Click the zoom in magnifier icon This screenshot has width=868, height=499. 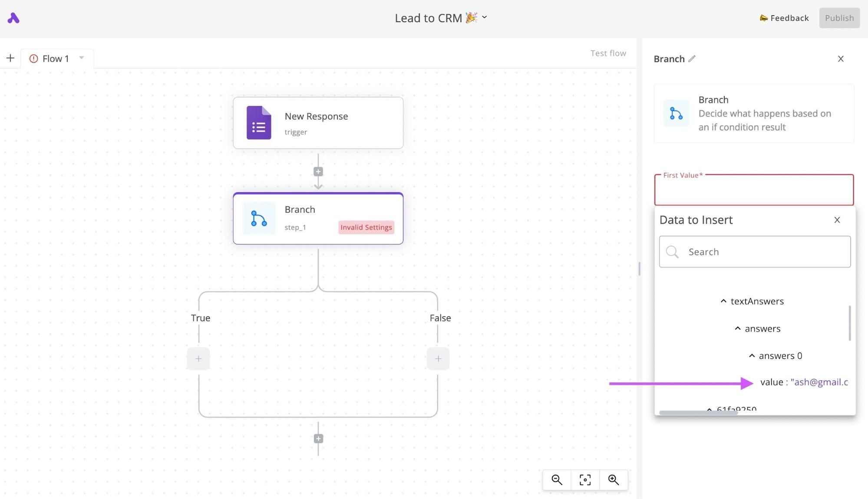[x=613, y=480]
